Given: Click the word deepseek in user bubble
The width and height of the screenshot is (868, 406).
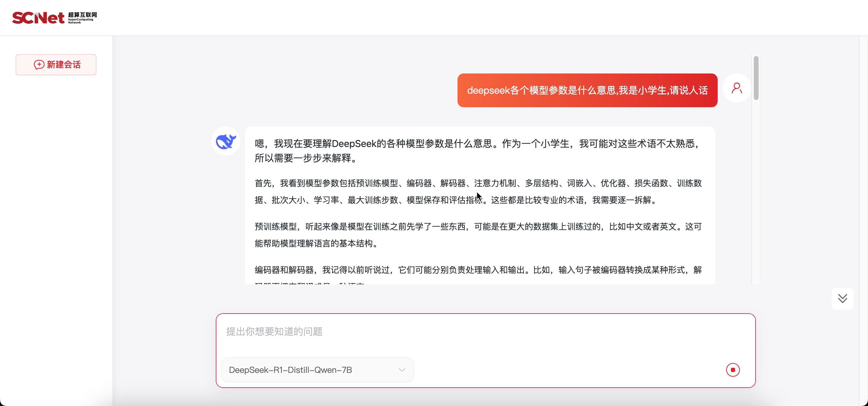Looking at the screenshot, I should click(488, 90).
